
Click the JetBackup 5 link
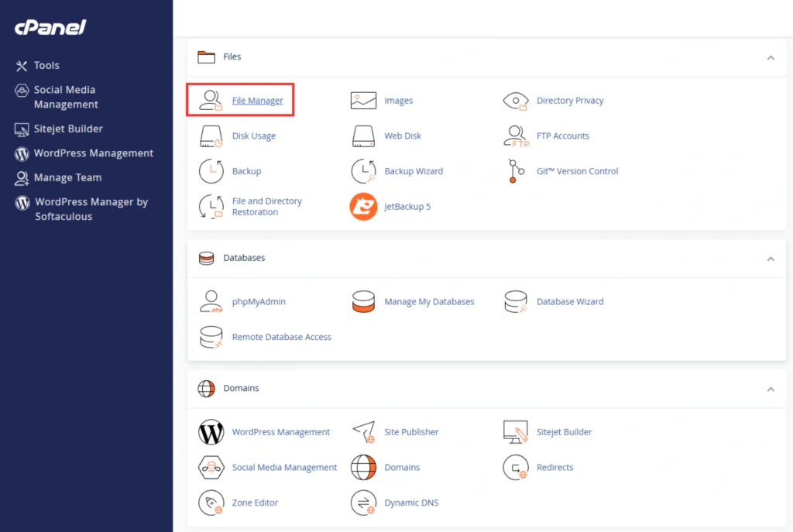coord(407,206)
